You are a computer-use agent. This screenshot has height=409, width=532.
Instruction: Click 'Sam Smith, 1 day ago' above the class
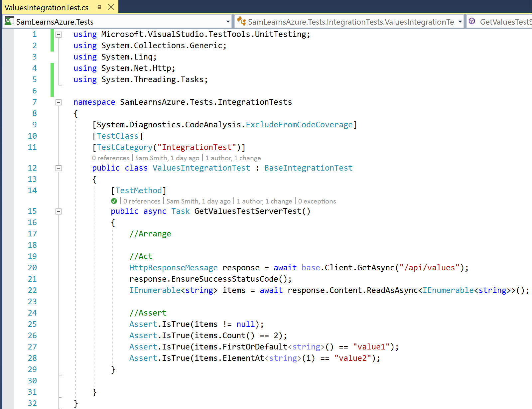point(167,158)
